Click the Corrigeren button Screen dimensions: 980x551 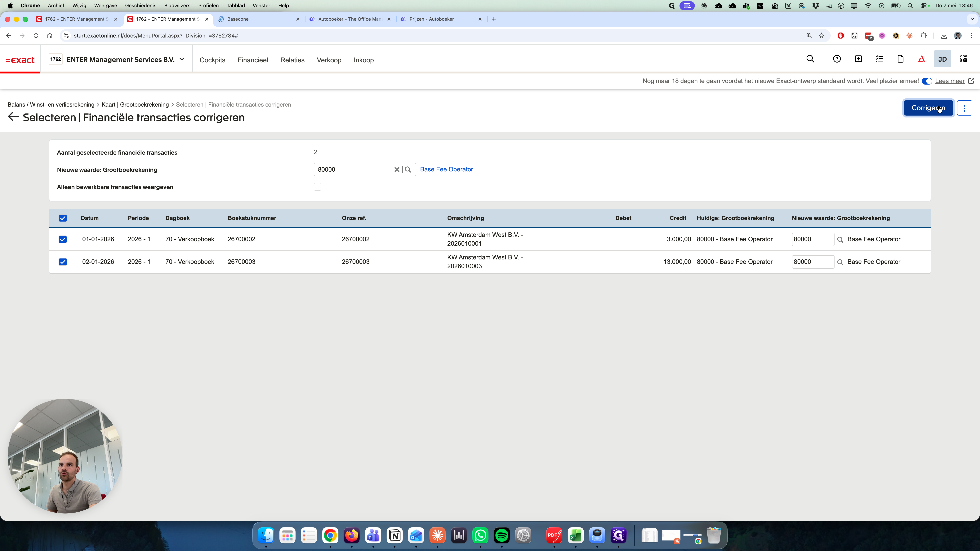point(928,108)
